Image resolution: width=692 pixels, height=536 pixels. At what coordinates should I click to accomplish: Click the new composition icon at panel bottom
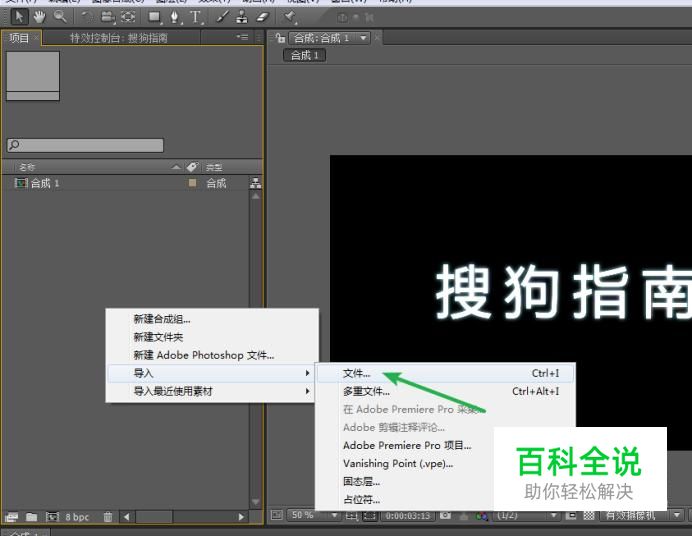[53, 517]
